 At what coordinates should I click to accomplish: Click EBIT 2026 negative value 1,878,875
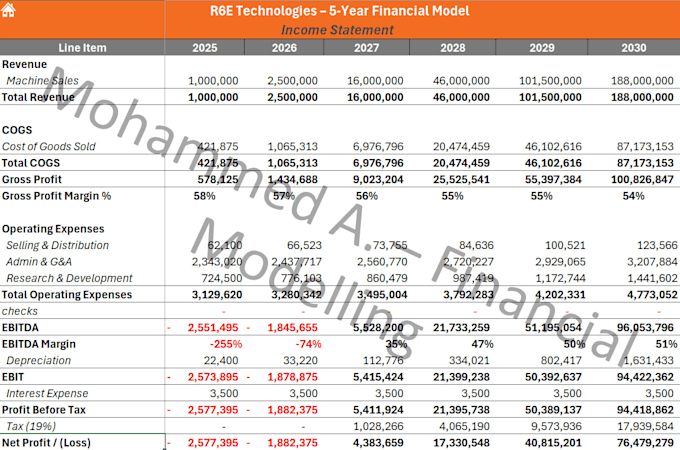click(x=292, y=377)
